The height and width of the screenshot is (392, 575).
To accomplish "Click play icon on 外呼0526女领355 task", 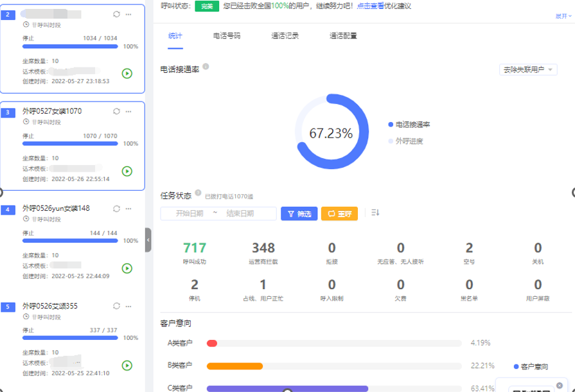I will [127, 366].
